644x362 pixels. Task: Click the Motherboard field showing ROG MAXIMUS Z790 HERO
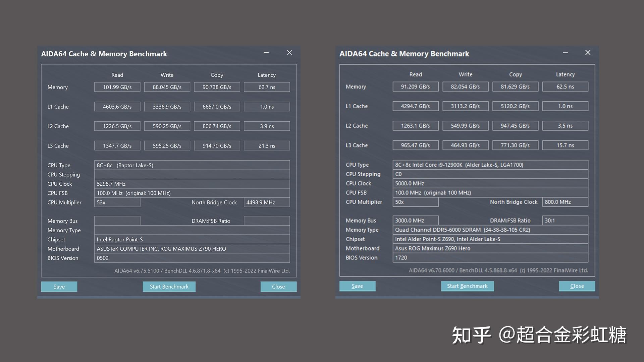pos(192,249)
